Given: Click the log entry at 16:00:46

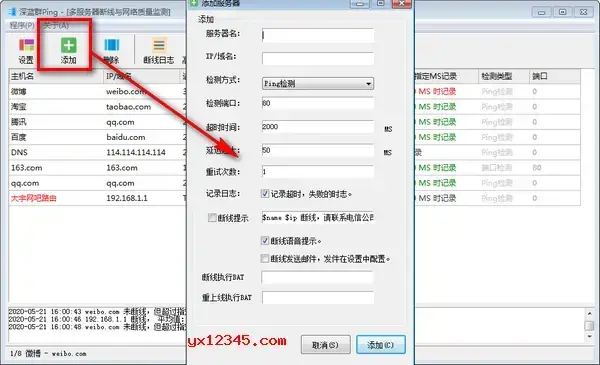Looking at the screenshot, I should 97,319.
